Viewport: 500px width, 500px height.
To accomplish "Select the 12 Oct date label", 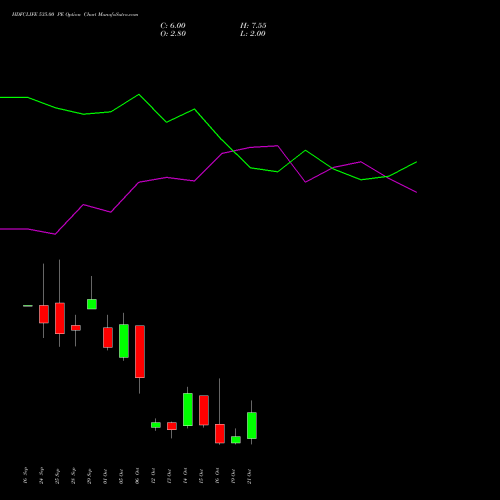I will click(153, 476).
